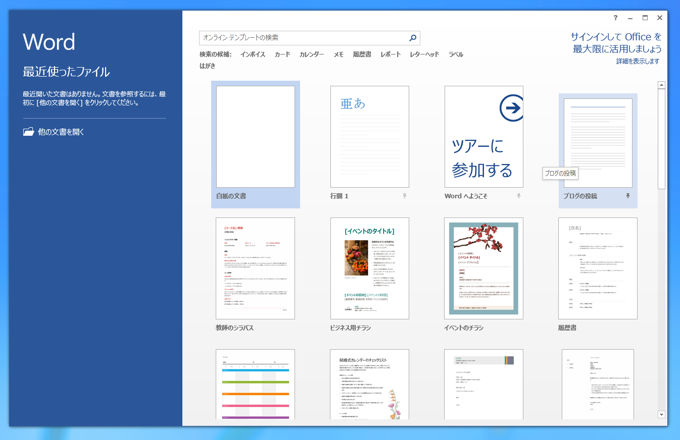Open the ビジネス用チラシ template
This screenshot has height=440, width=680.
(369, 268)
